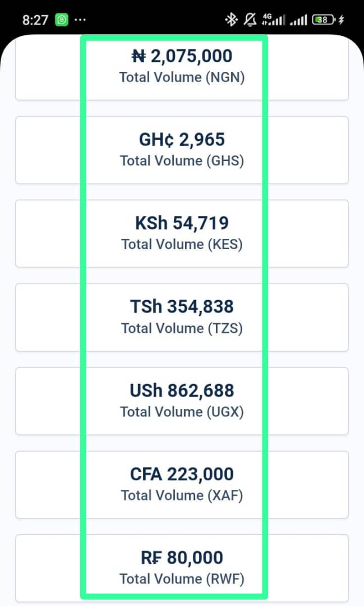Open the Total Volume (RWF) card
Screen dimensions: 364x606
click(182, 568)
